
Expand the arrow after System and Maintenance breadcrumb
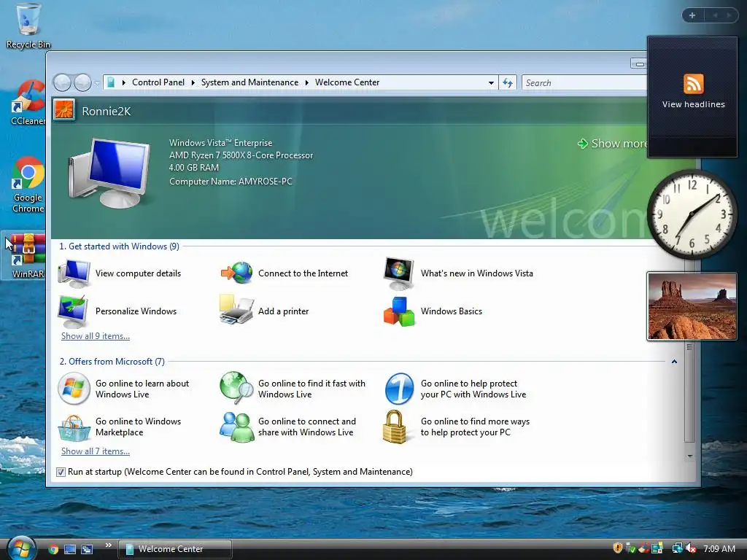(x=307, y=83)
